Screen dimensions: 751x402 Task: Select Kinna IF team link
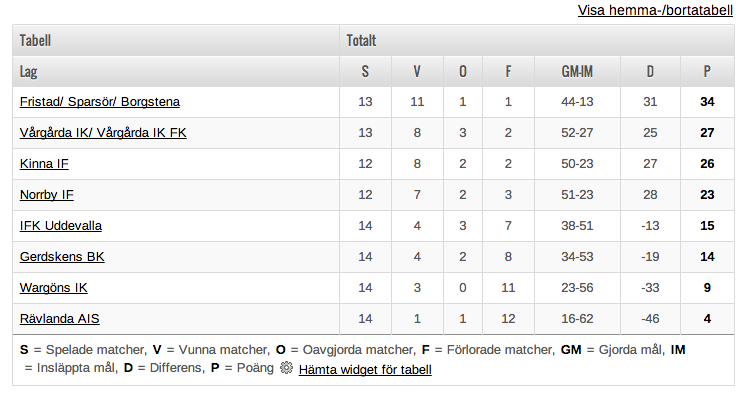(44, 164)
